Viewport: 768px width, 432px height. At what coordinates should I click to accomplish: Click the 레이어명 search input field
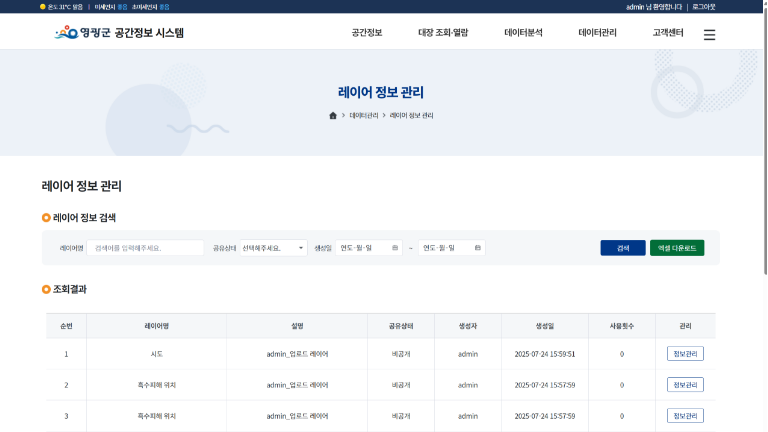coord(145,248)
